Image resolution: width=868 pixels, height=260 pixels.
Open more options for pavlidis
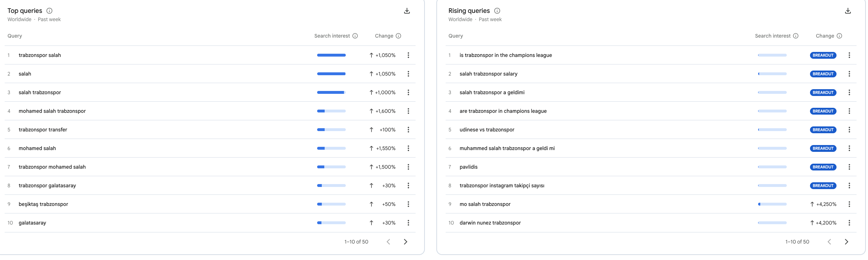coord(849,167)
